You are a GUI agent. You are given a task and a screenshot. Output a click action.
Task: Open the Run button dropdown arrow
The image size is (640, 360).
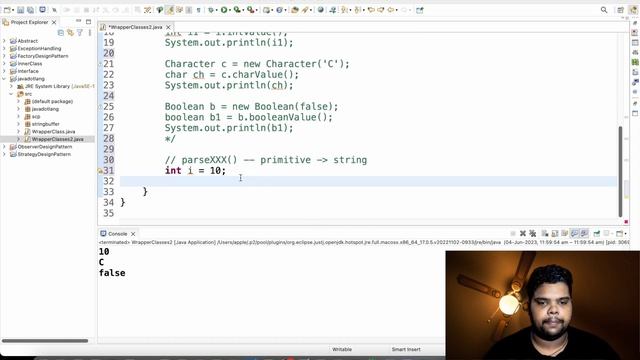pyautogui.click(x=230, y=10)
